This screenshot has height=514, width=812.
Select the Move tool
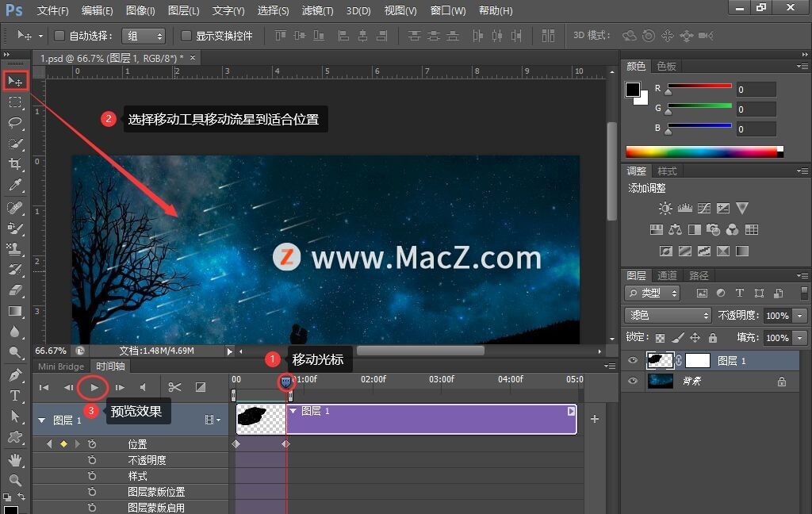click(x=15, y=81)
